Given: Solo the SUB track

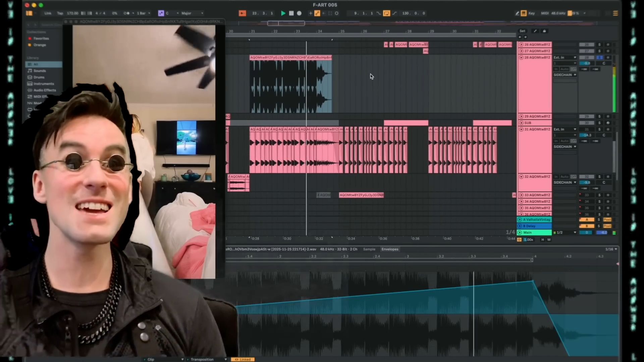Looking at the screenshot, I should pos(599,123).
